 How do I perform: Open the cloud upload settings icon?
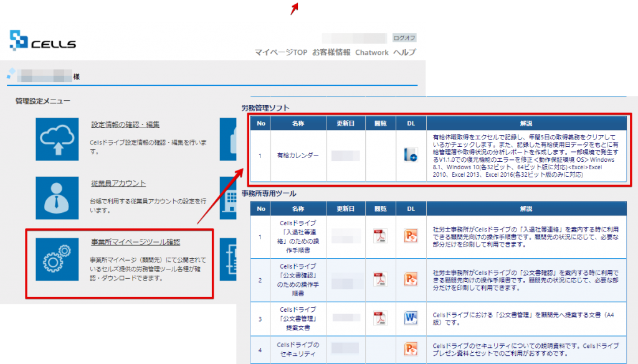pyautogui.click(x=57, y=139)
